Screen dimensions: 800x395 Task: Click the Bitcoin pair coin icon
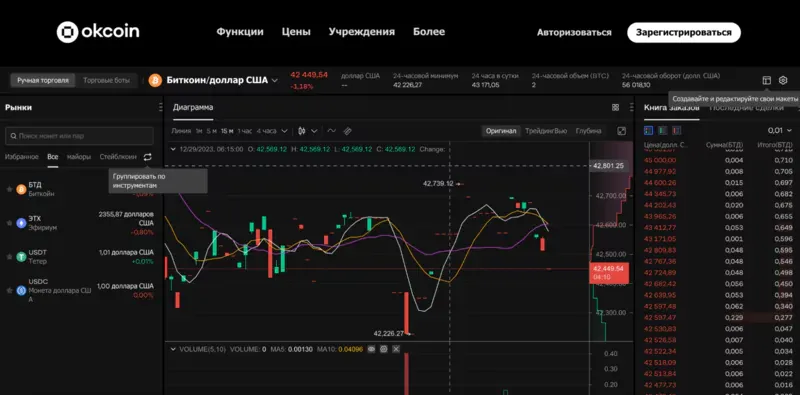click(155, 81)
